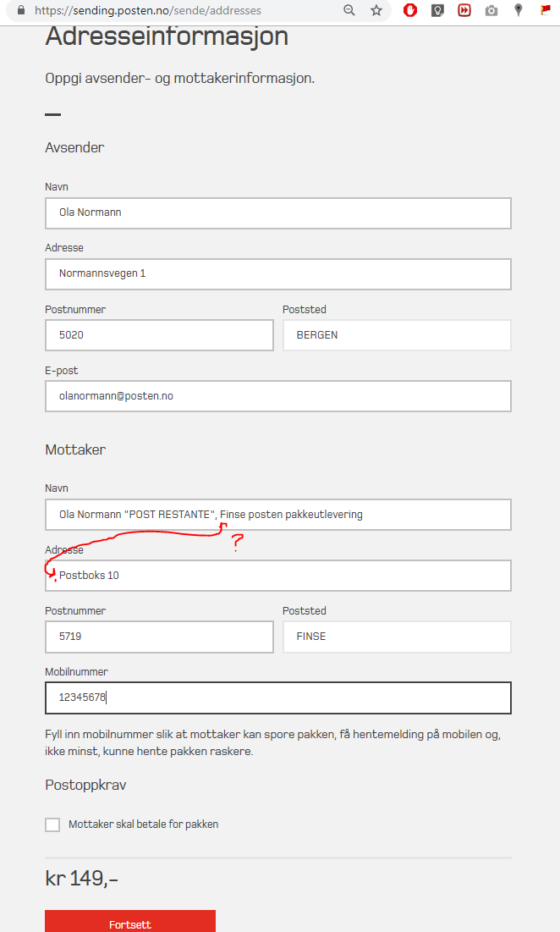This screenshot has height=932, width=560.
Task: Click the sender Navn field with Ola Normann
Action: click(x=277, y=213)
